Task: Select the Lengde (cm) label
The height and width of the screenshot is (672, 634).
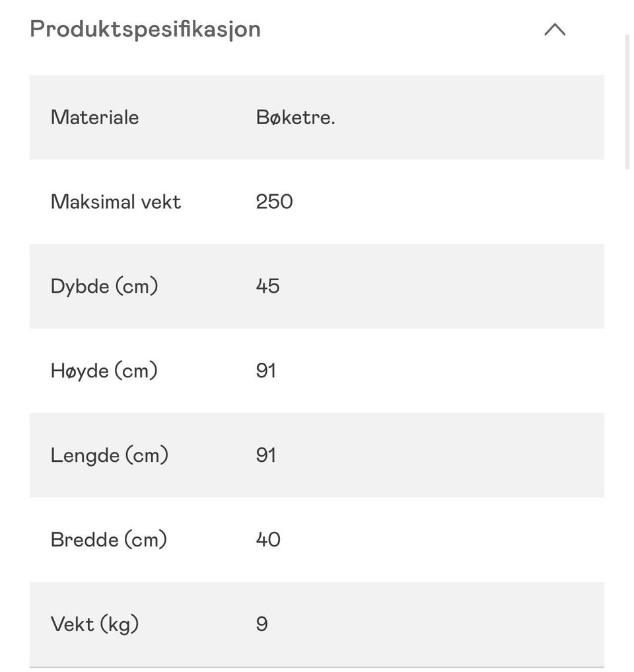Action: (x=110, y=455)
